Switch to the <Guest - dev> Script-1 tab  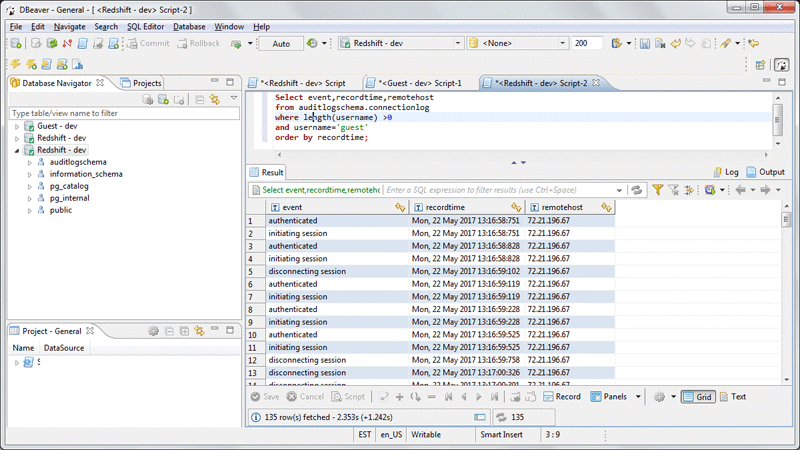[x=419, y=83]
